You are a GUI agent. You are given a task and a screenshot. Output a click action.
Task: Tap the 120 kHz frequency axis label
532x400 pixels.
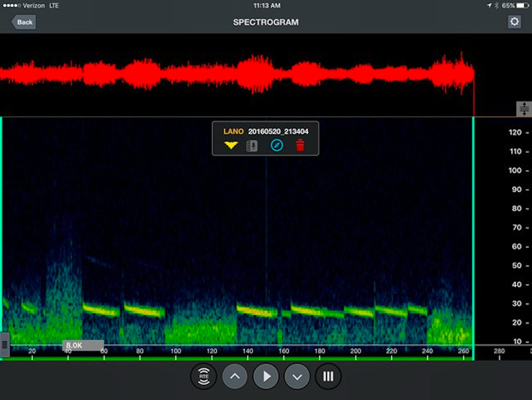click(x=515, y=132)
